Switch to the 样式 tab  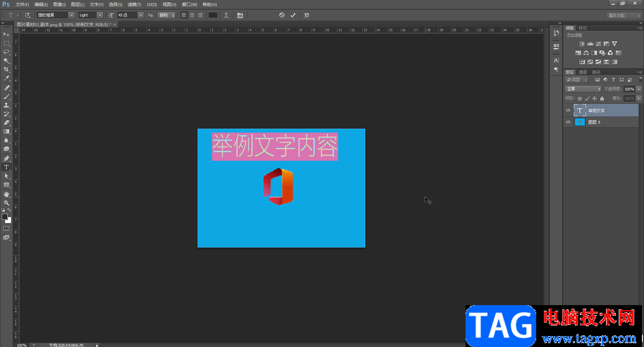(x=583, y=28)
